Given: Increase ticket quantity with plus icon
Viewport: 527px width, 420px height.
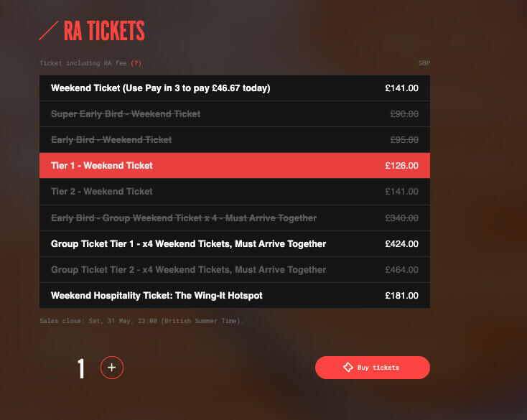Looking at the screenshot, I should (112, 368).
